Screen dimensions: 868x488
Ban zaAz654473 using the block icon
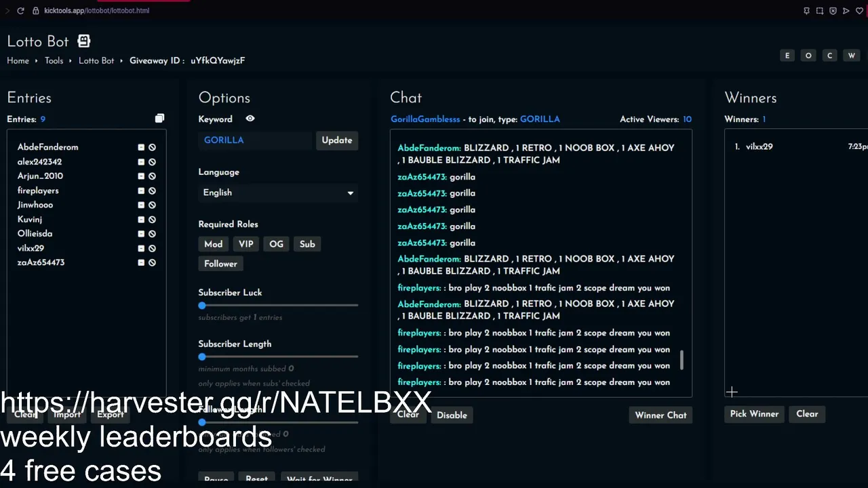tap(152, 262)
